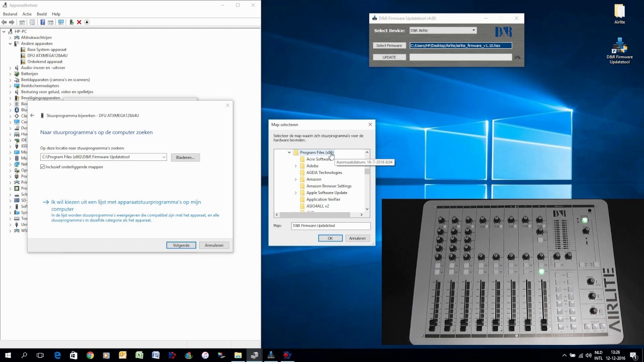Viewport: 644px width, 362px height.
Task: Click the volume icon in system tray
Action: coord(589,355)
